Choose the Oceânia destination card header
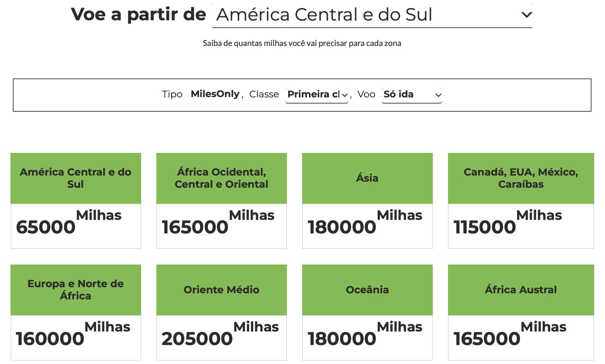The width and height of the screenshot is (605, 364). coord(367,290)
